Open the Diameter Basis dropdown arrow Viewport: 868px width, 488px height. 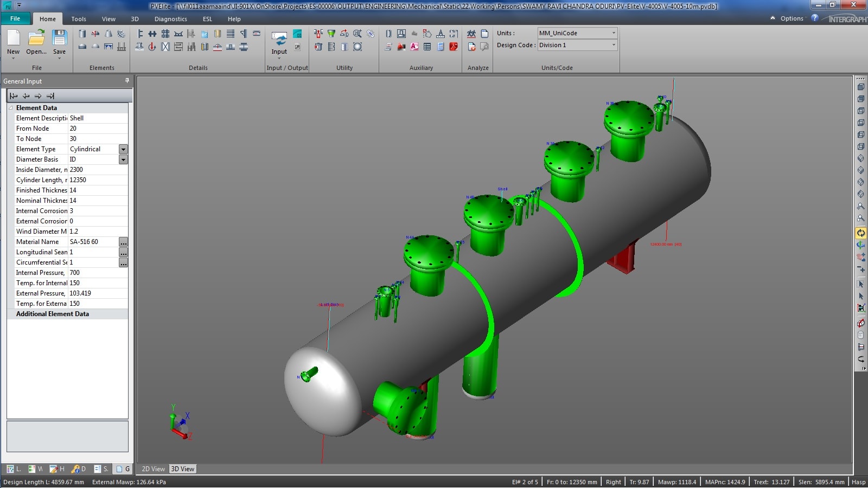[123, 159]
